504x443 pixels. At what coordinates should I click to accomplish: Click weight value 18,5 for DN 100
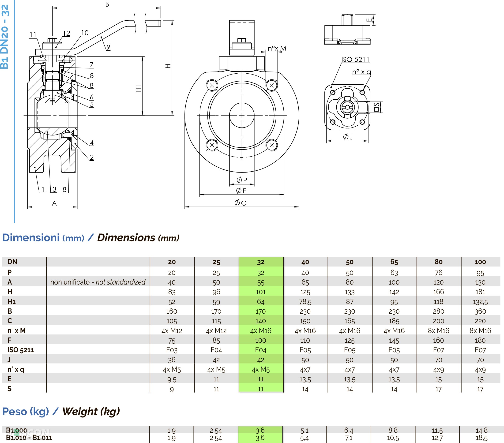coord(481,438)
